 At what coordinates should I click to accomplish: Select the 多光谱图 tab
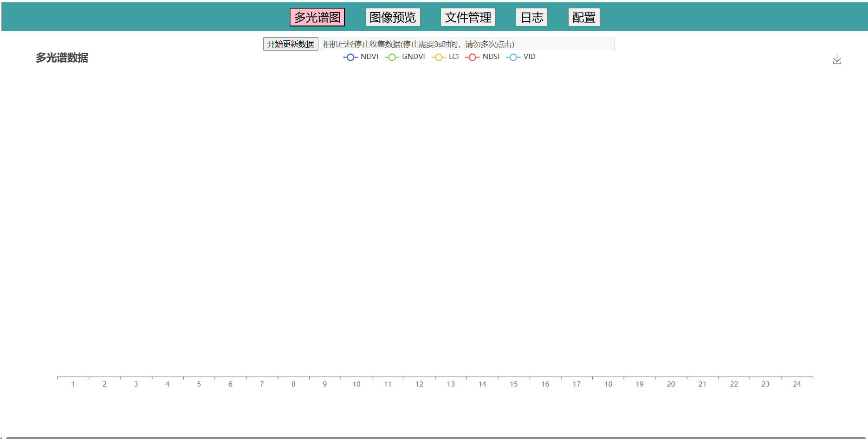317,17
